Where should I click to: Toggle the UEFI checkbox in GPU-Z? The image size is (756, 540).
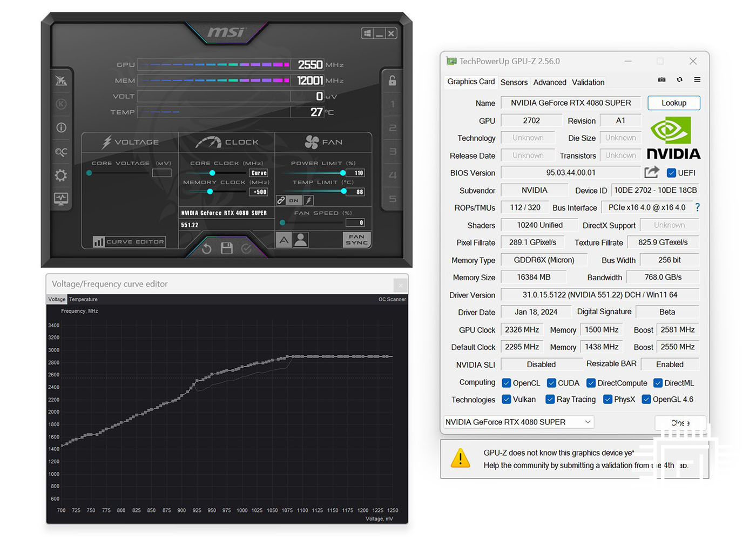(x=671, y=173)
